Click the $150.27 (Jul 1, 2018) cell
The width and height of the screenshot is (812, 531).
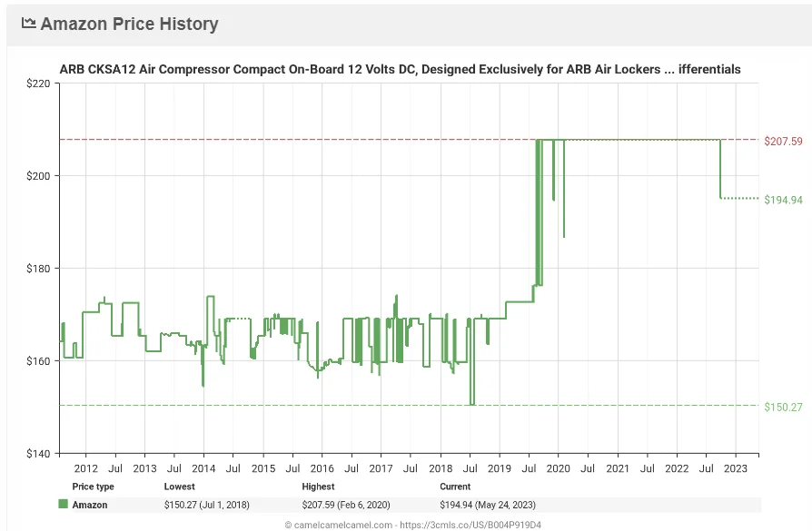point(206,505)
